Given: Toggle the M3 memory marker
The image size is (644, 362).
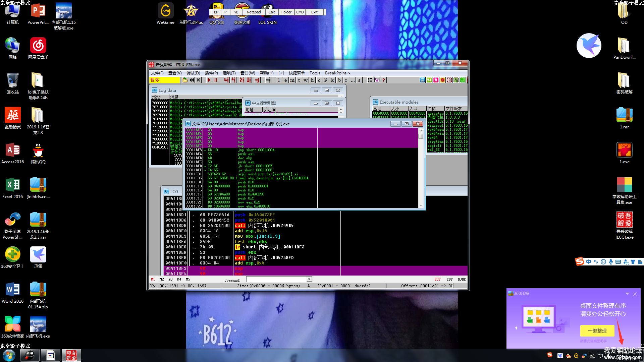Looking at the screenshot, I should tap(170, 279).
